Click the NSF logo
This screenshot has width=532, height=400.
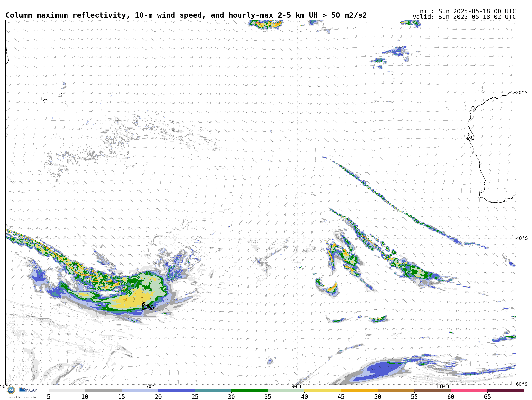[11, 390]
